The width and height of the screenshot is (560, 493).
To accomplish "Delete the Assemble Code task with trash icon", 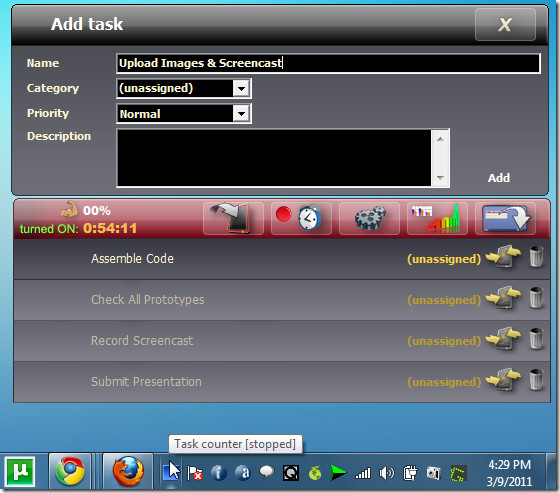I will (536, 257).
